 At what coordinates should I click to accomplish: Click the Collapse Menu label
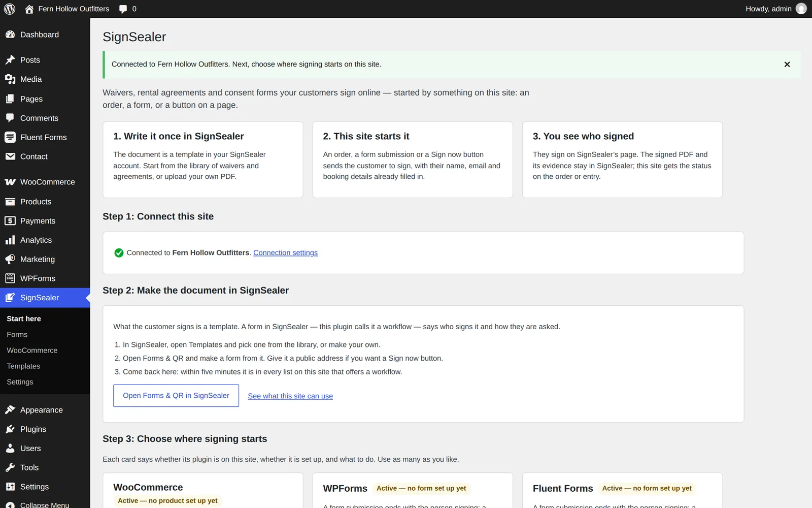45,505
